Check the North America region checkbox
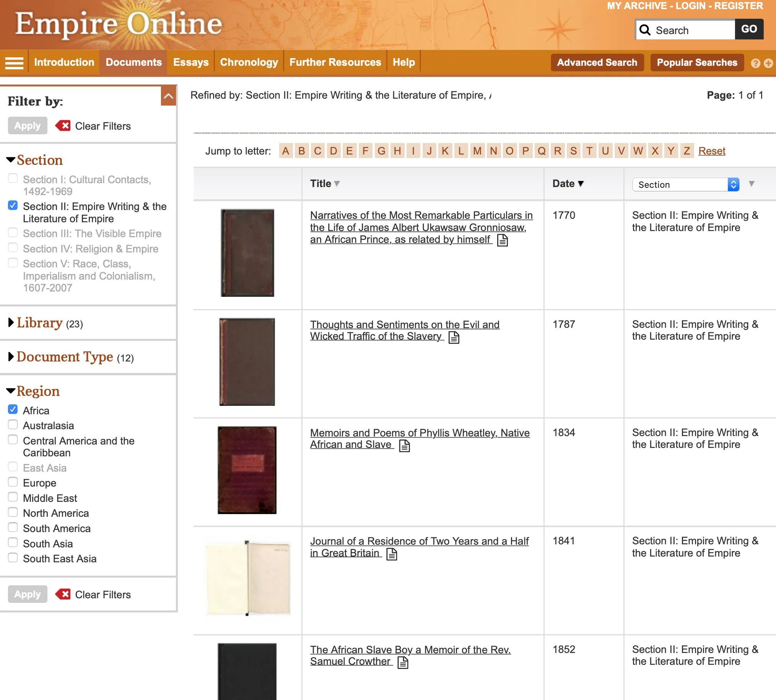 tap(13, 512)
